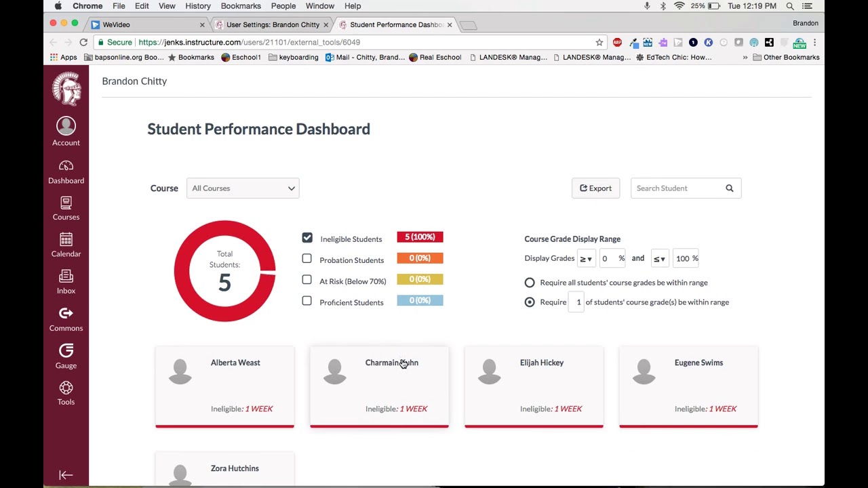868x488 pixels.
Task: Click the Adblock extension icon
Action: click(x=617, y=42)
